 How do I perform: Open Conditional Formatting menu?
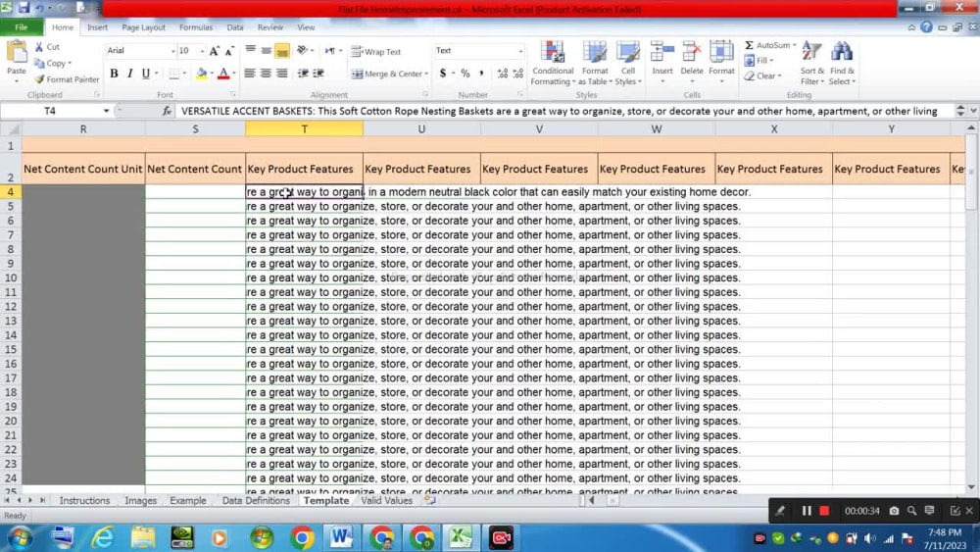point(553,63)
